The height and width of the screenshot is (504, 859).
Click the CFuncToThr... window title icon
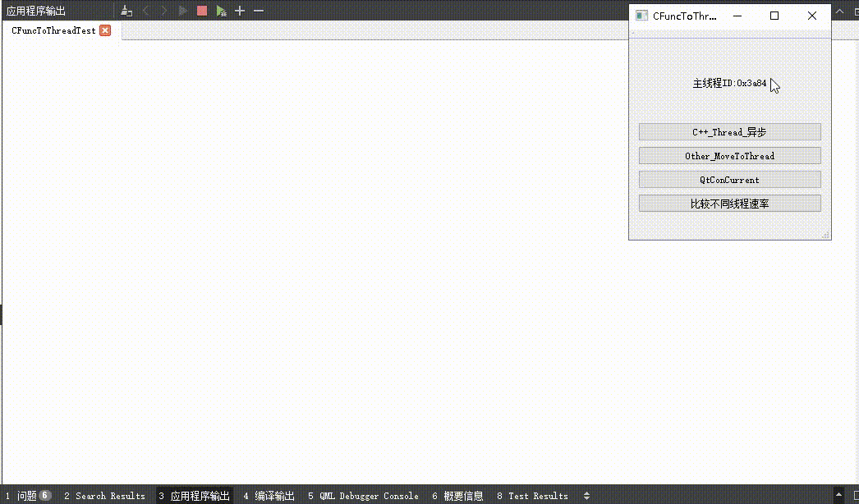641,16
